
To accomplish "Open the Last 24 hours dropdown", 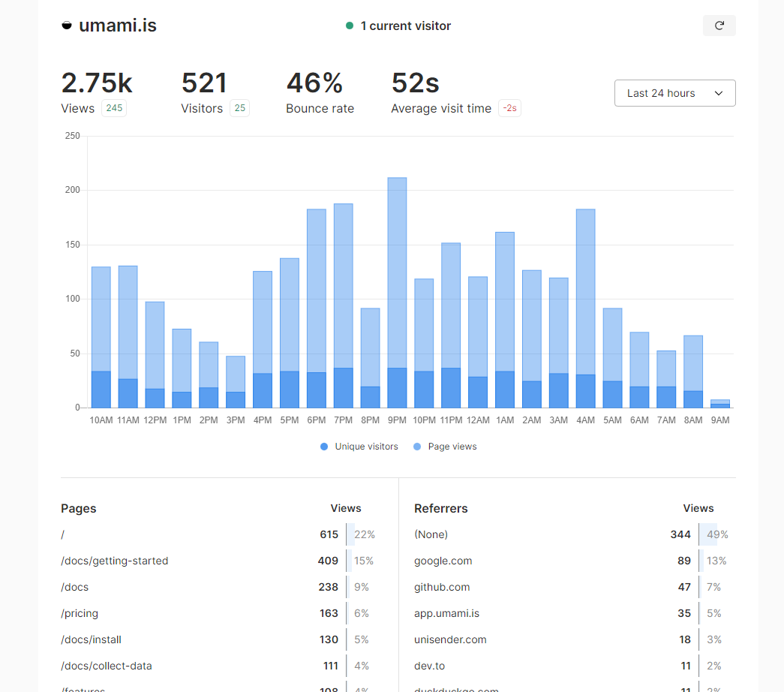I will point(674,93).
